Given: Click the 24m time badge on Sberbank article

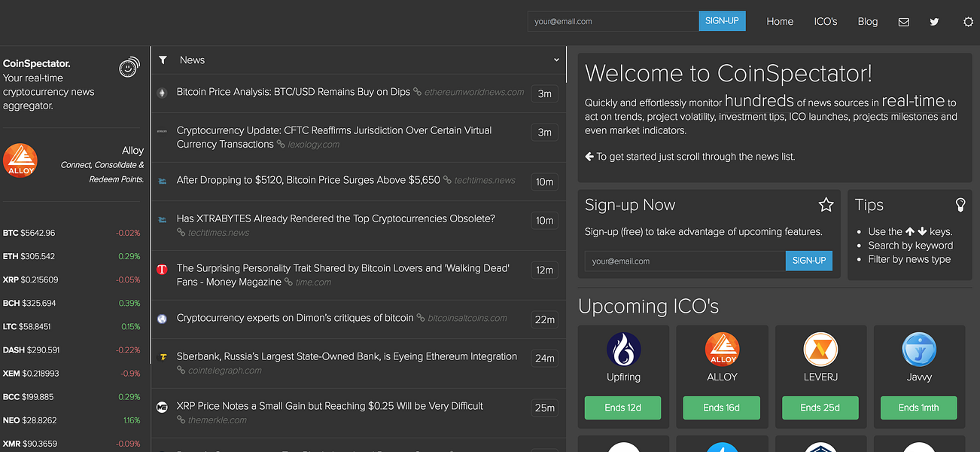Looking at the screenshot, I should (x=544, y=358).
